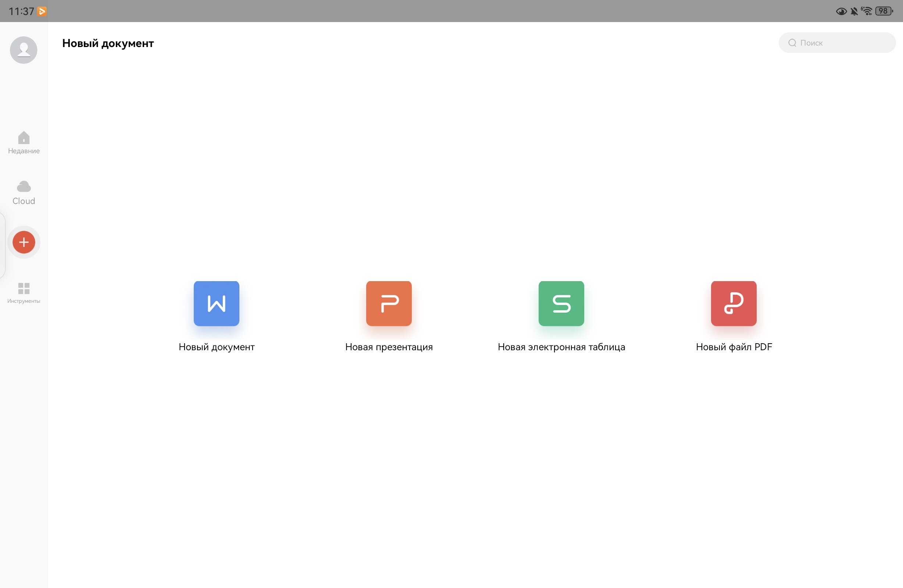The width and height of the screenshot is (903, 588).
Task: Create a new Writer document (W icon)
Action: (x=216, y=304)
